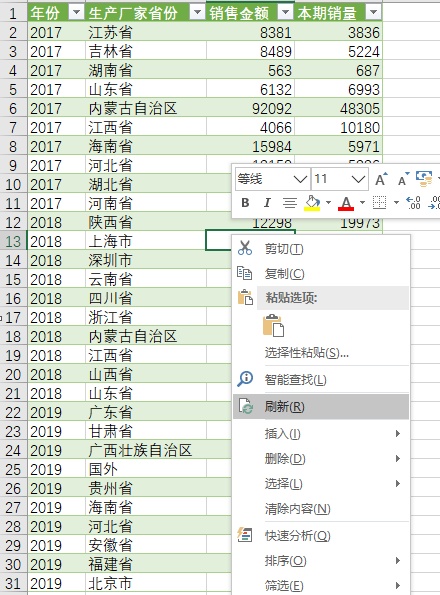Click the increase decimal icon
440x595 pixels.
413,203
